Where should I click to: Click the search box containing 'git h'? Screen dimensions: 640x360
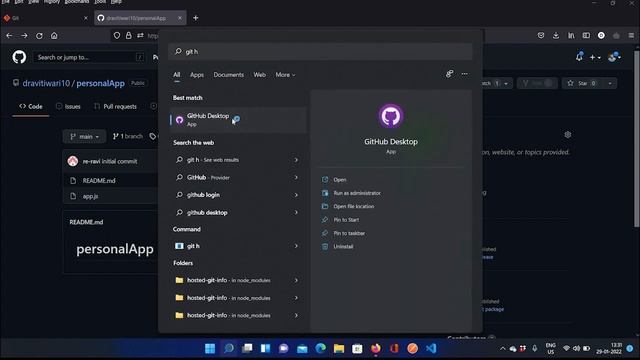click(320, 51)
